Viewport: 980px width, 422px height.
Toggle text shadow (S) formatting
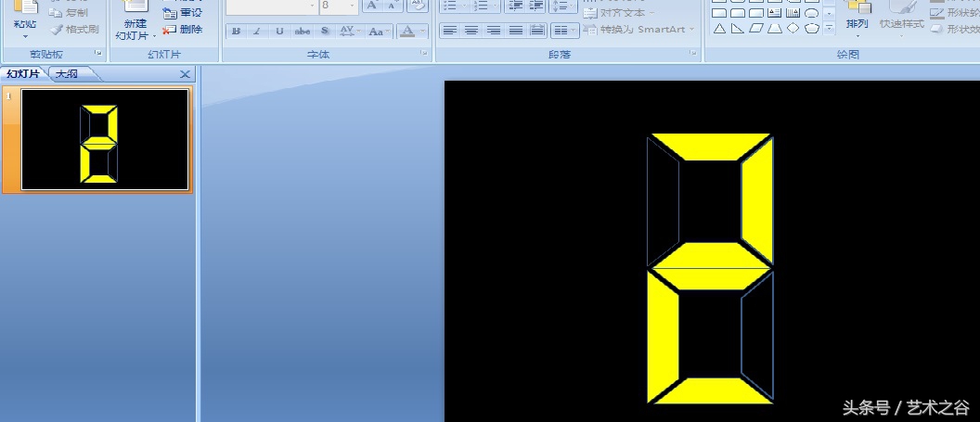325,32
